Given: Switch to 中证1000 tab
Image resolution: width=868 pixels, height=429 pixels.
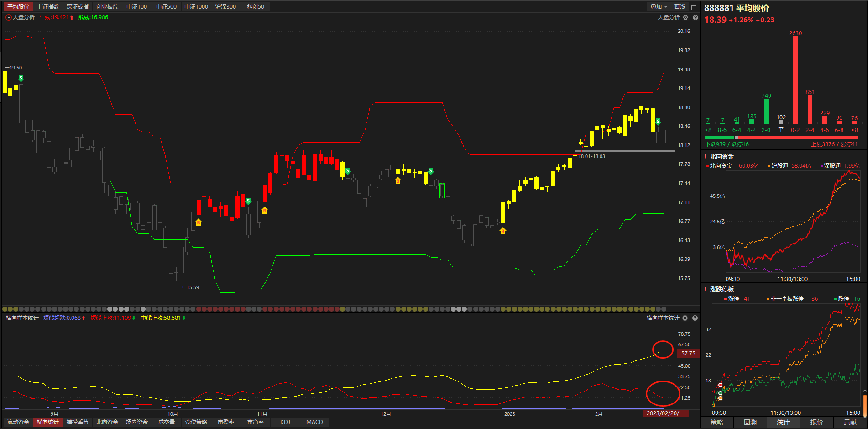Looking at the screenshot, I should 196,7.
